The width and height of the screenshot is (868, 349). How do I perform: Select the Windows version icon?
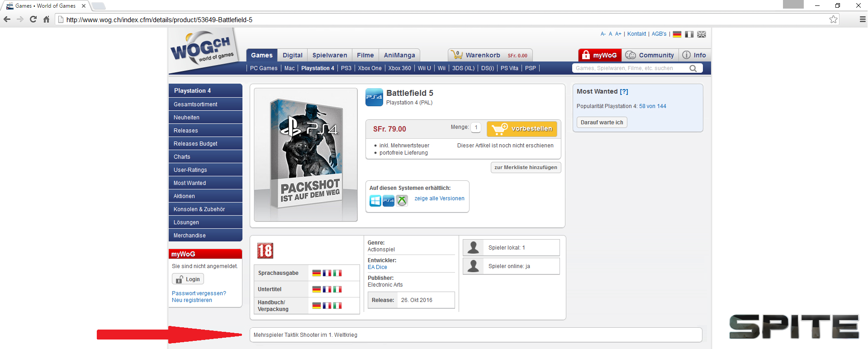click(x=375, y=201)
